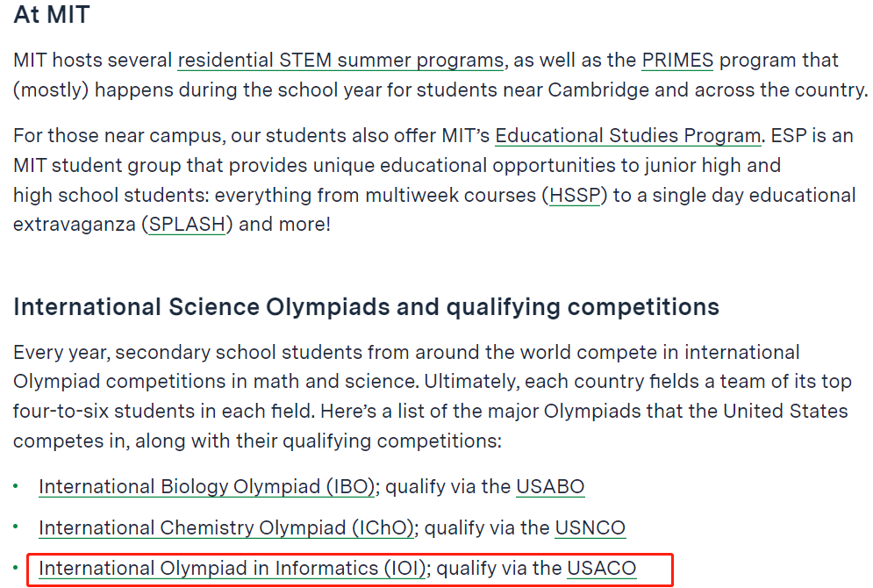Open the Educational Studies Program link
The image size is (873, 588).
[627, 136]
